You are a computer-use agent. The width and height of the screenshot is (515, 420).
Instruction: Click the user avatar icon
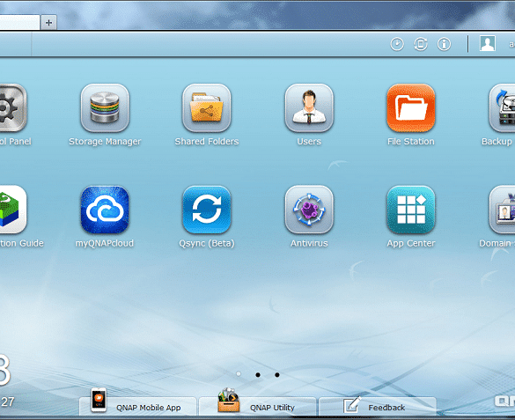[488, 44]
